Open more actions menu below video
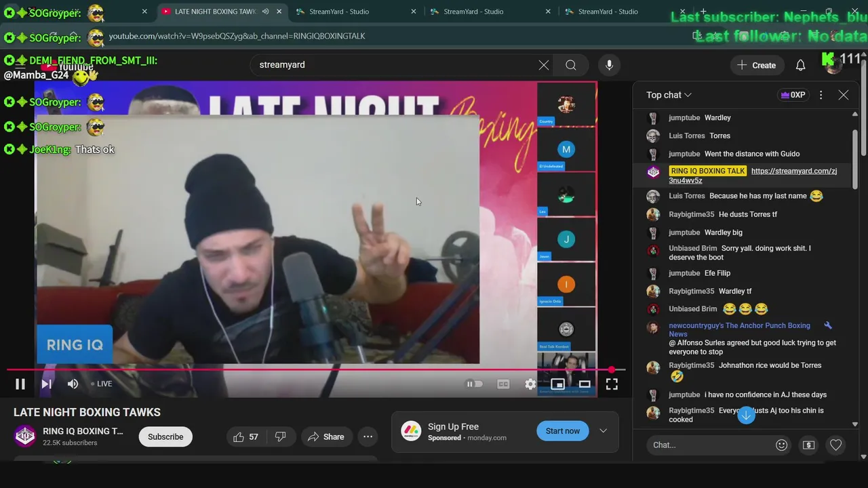The width and height of the screenshot is (868, 488). click(x=368, y=437)
